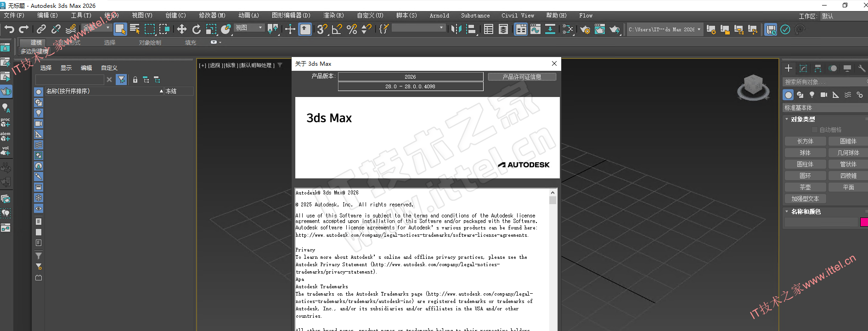Toggle display of cameras in Scene Explorer

[39, 124]
